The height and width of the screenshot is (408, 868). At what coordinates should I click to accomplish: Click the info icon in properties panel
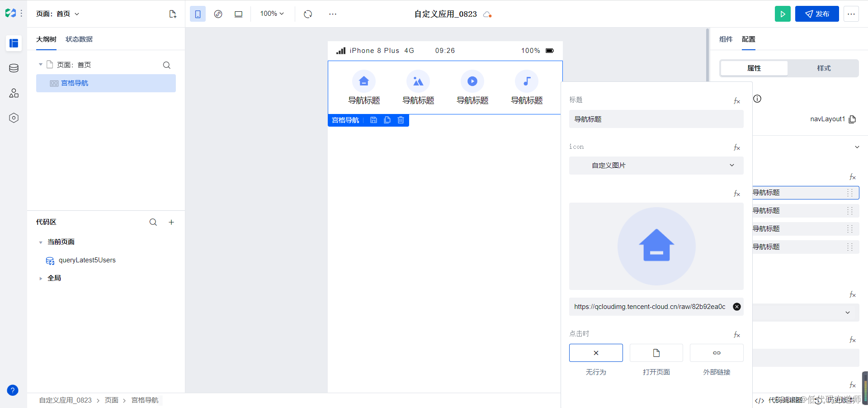point(757,99)
